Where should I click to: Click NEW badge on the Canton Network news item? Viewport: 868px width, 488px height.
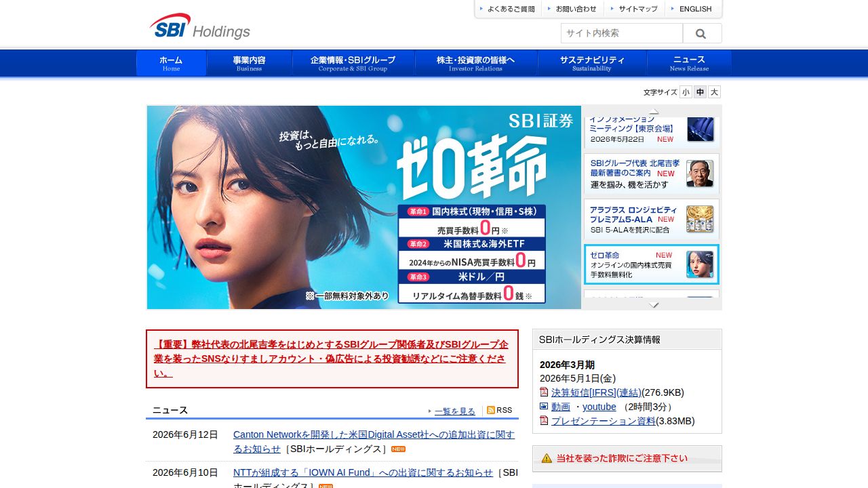[398, 449]
